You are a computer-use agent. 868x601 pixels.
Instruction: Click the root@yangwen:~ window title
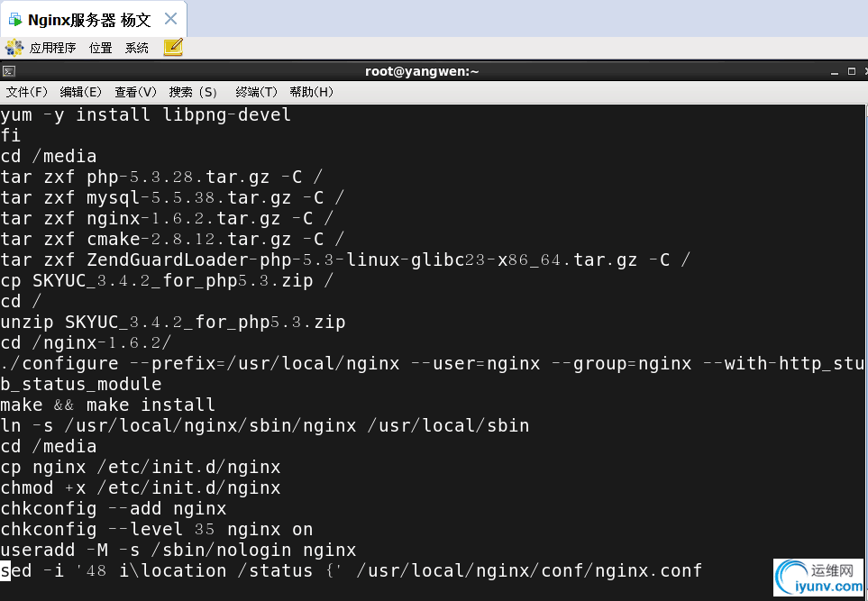(x=422, y=71)
